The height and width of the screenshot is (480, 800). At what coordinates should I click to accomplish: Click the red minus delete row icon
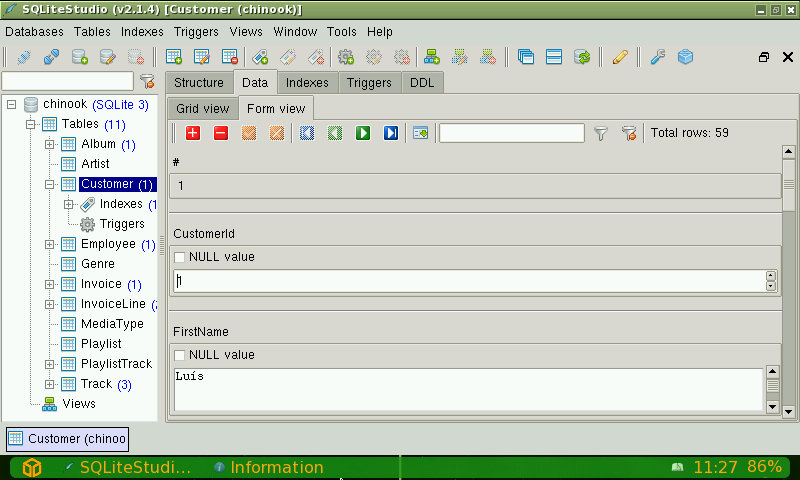point(221,133)
